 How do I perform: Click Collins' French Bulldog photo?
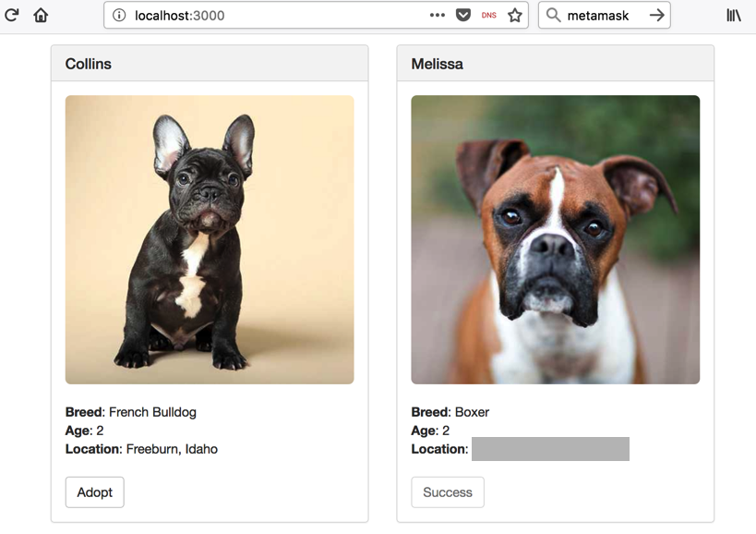210,239
